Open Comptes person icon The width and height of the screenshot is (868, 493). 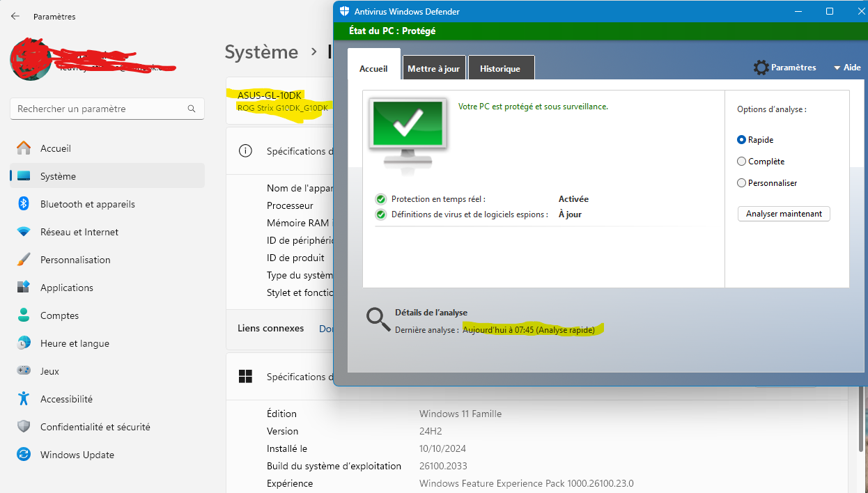click(x=24, y=315)
